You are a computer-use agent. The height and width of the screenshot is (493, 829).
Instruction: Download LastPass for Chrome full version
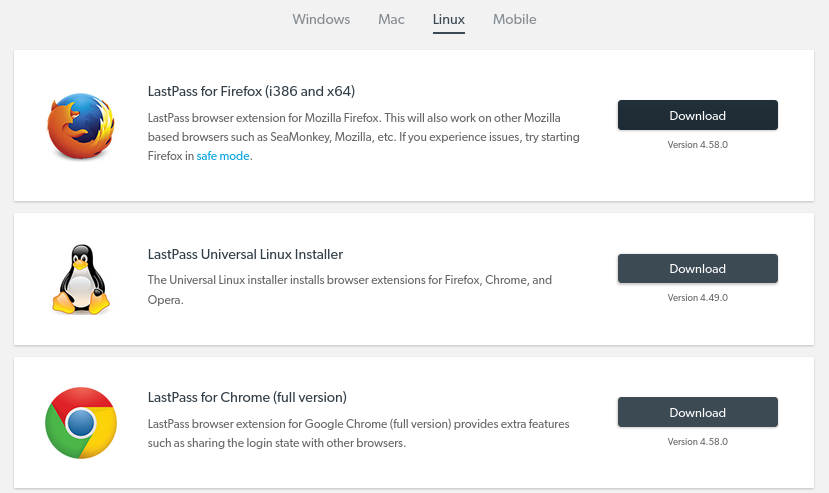(x=697, y=413)
